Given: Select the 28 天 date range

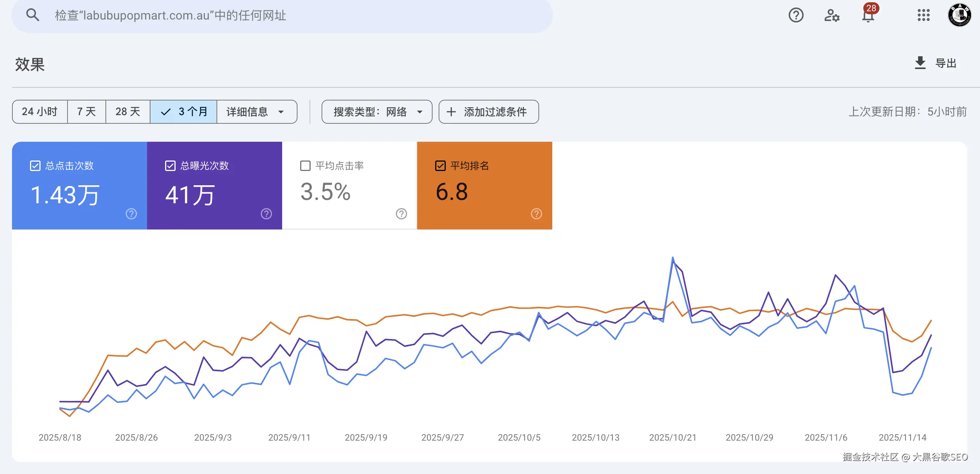Looking at the screenshot, I should pos(128,112).
